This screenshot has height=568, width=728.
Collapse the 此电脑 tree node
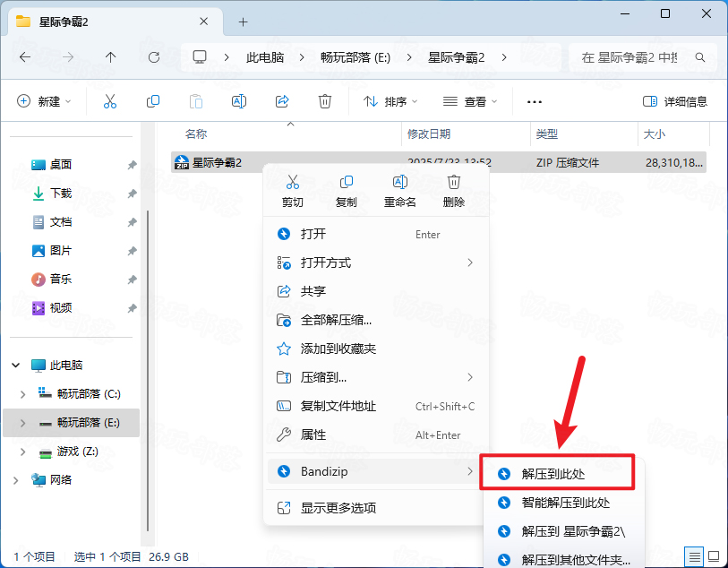16,365
